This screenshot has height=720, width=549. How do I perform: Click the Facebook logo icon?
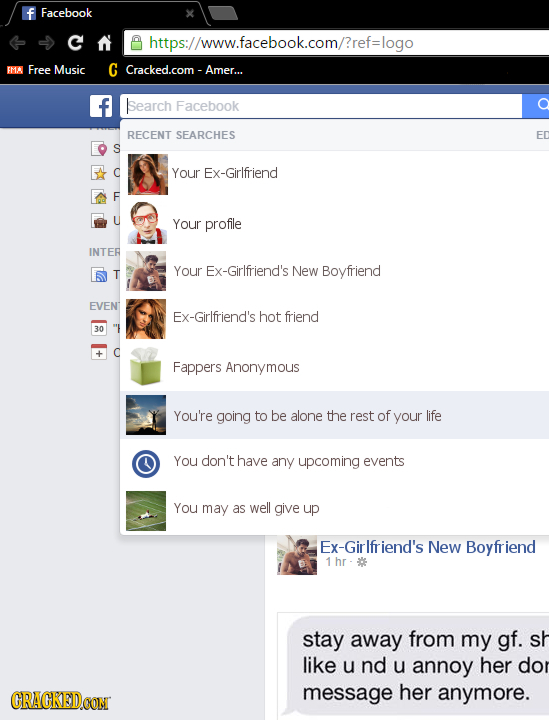coord(101,106)
